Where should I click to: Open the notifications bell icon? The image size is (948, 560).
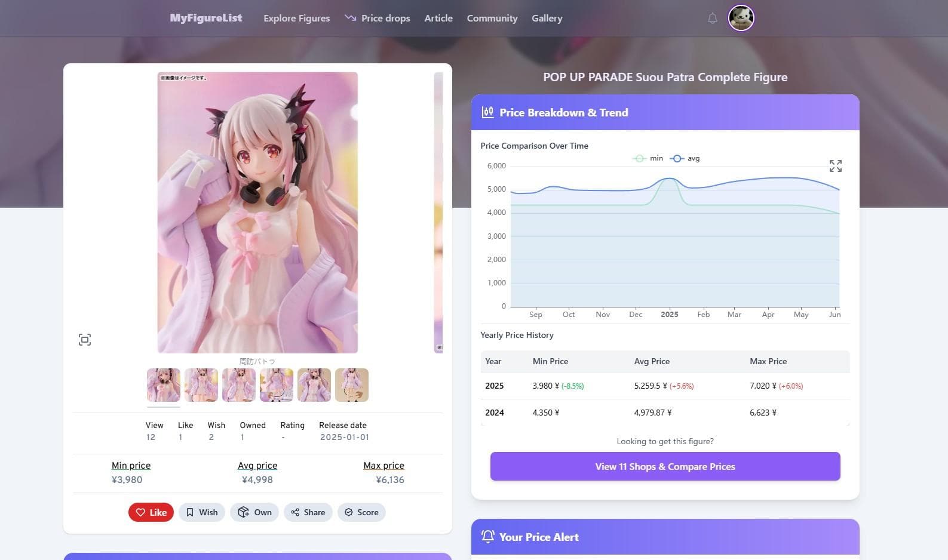pyautogui.click(x=712, y=19)
